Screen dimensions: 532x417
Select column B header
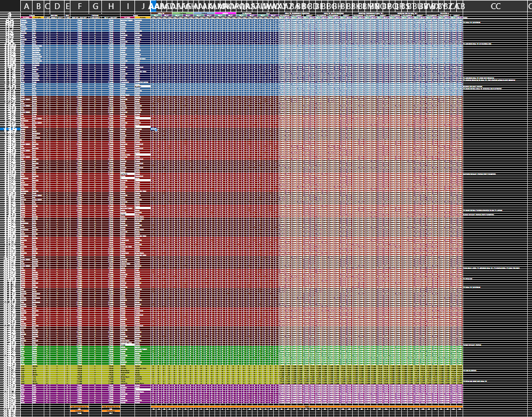click(x=38, y=6)
